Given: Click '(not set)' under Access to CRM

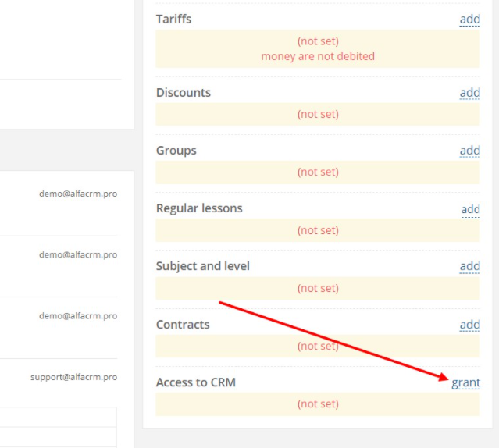Looking at the screenshot, I should 318,404.
